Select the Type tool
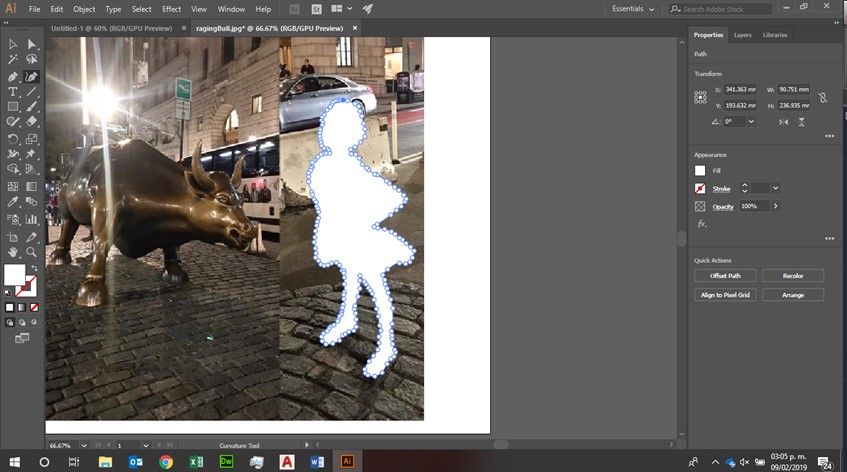 pyautogui.click(x=13, y=91)
